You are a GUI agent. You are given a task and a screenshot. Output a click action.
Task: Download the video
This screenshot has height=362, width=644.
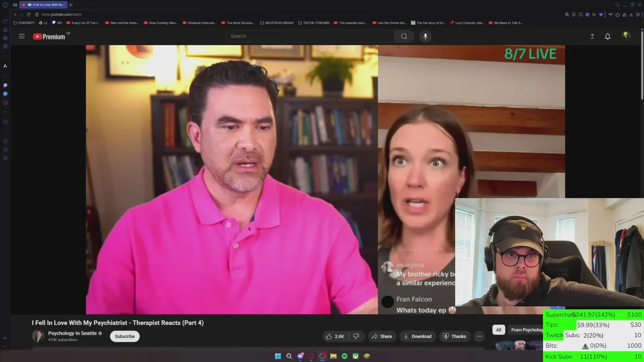click(x=417, y=336)
